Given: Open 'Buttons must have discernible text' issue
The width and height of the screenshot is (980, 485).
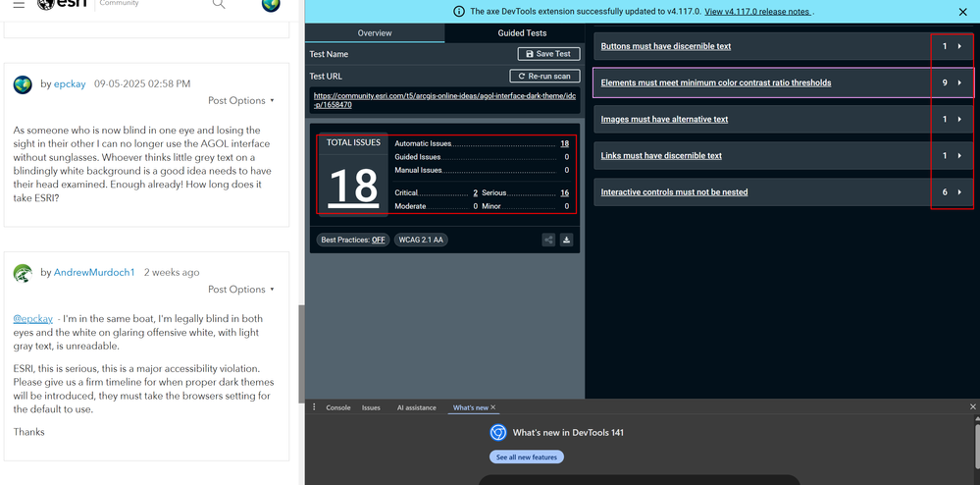Looking at the screenshot, I should point(666,46).
